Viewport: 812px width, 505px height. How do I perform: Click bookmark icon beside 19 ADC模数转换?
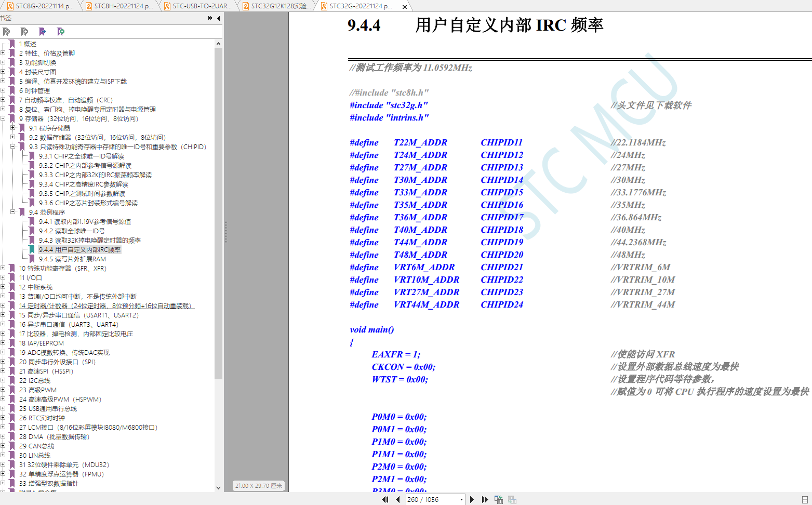12,352
